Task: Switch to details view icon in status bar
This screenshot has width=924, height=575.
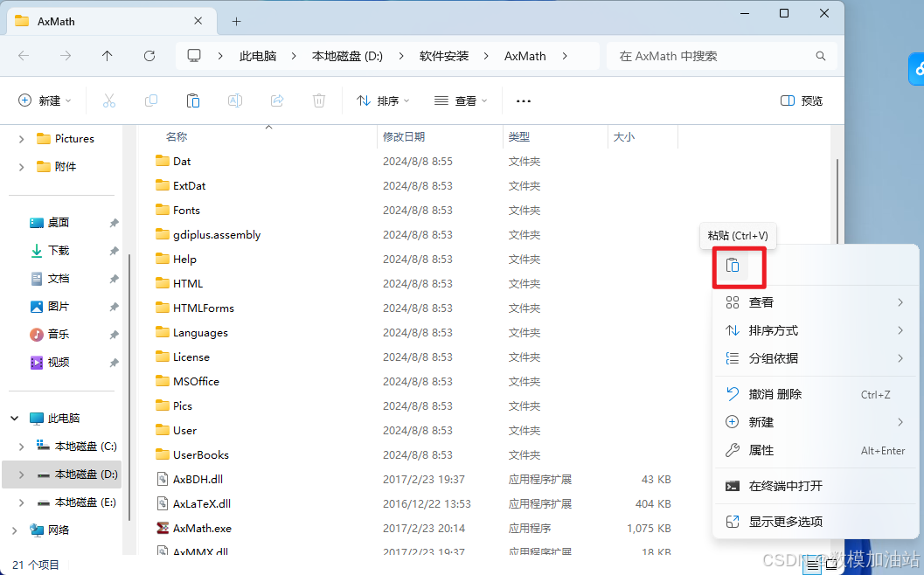Action: point(812,565)
